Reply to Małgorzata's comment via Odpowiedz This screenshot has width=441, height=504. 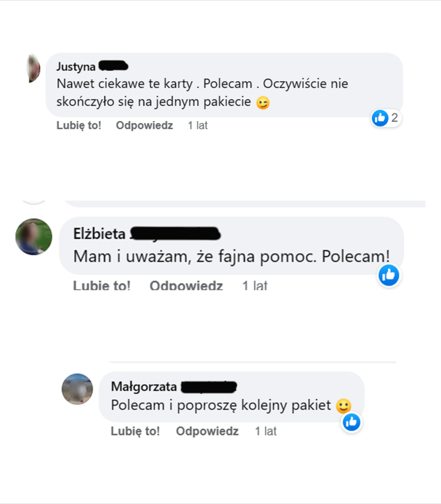coord(207,431)
